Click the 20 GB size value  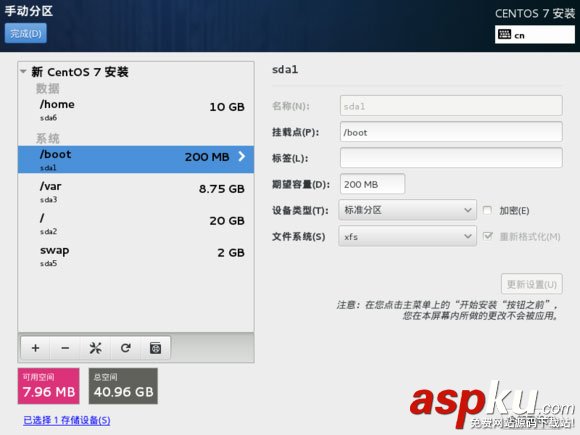click(227, 221)
